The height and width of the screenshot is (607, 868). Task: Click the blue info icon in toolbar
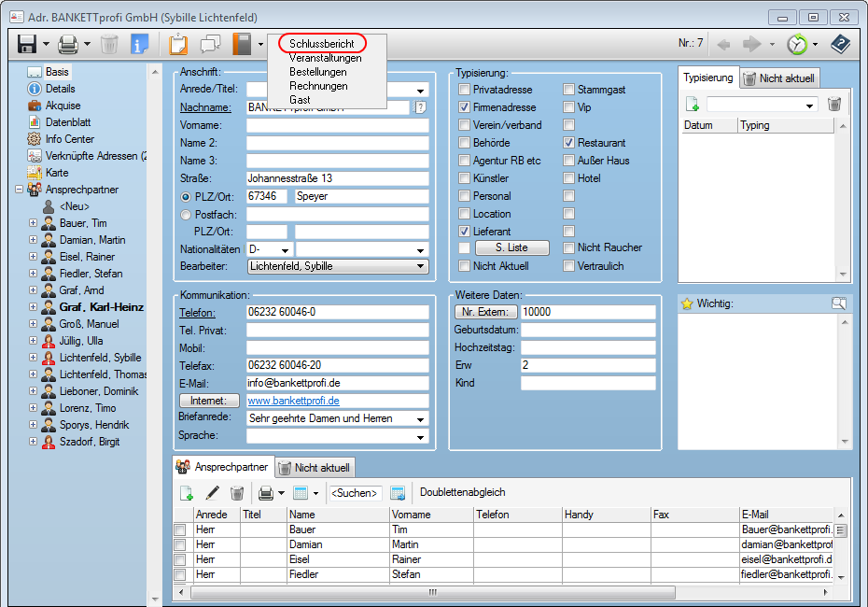[x=140, y=44]
